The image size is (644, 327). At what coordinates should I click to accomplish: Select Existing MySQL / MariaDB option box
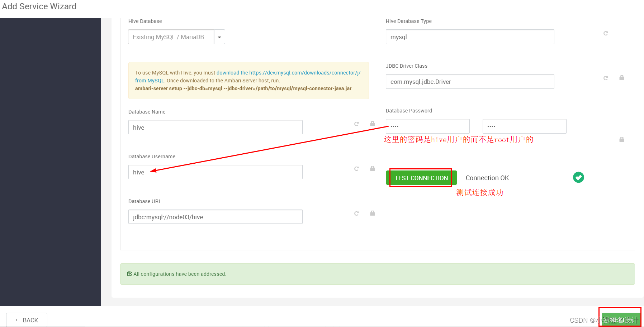pyautogui.click(x=171, y=37)
